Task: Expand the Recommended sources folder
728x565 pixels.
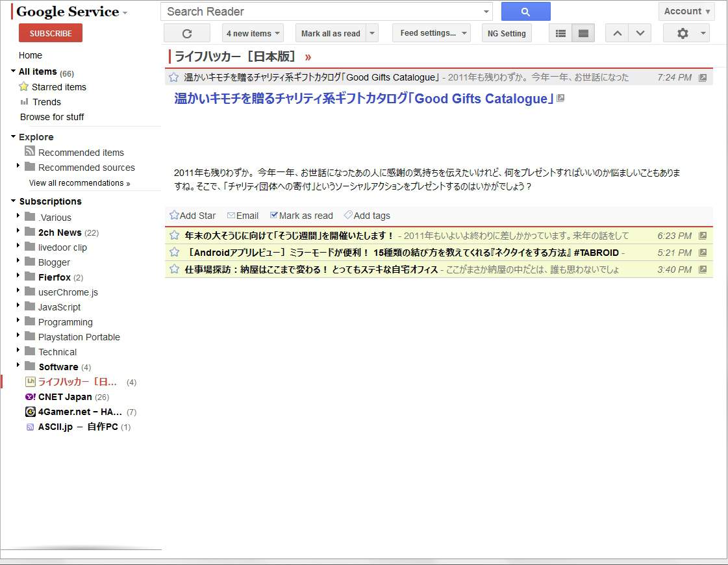Action: [18, 166]
